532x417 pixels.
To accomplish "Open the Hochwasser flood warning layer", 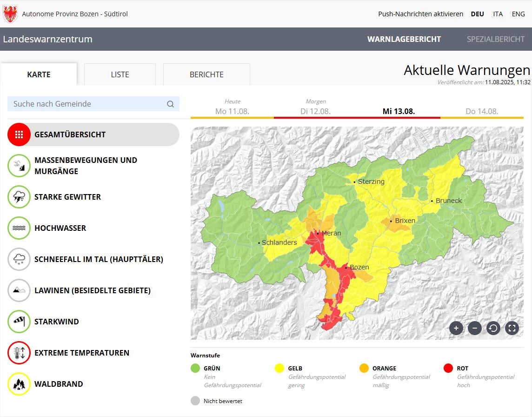I will coord(19,228).
